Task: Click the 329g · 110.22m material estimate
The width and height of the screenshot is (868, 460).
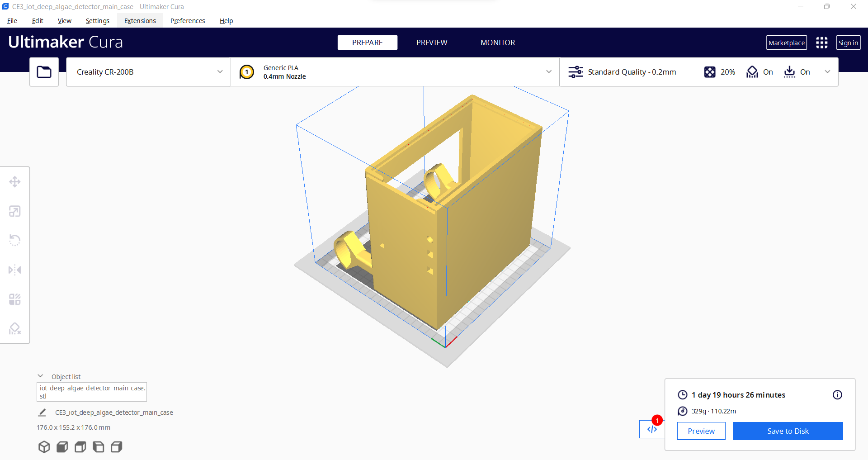Action: click(x=714, y=411)
